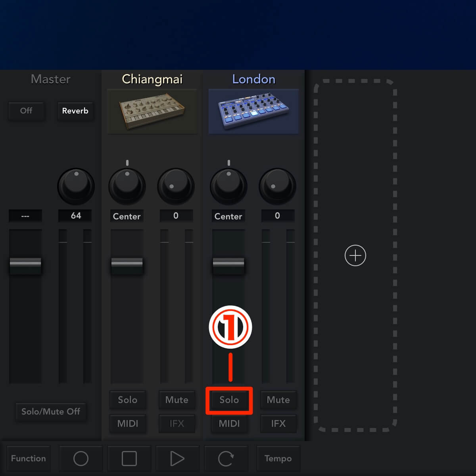476x476 pixels.
Task: Grab the London volume fader handle
Action: click(x=228, y=266)
